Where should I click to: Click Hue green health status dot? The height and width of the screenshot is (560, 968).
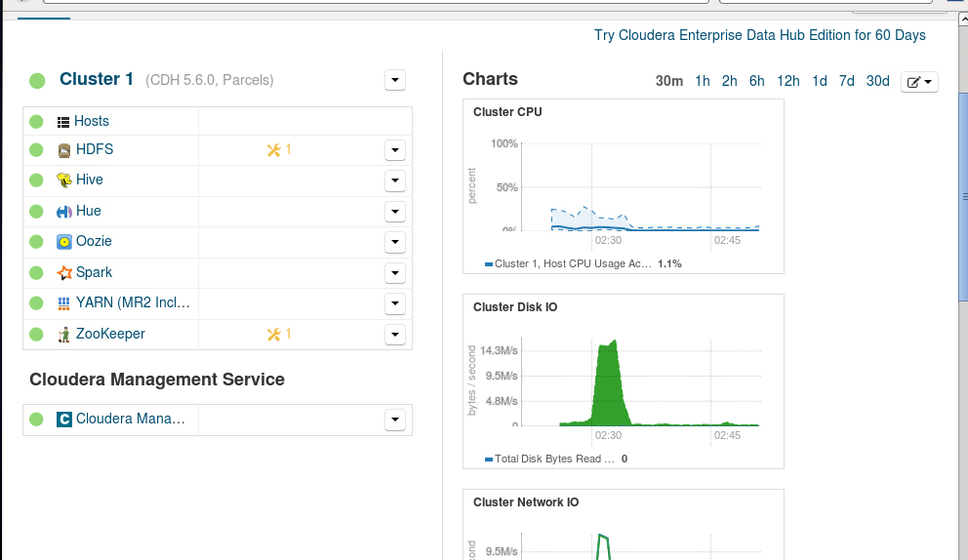tap(36, 211)
